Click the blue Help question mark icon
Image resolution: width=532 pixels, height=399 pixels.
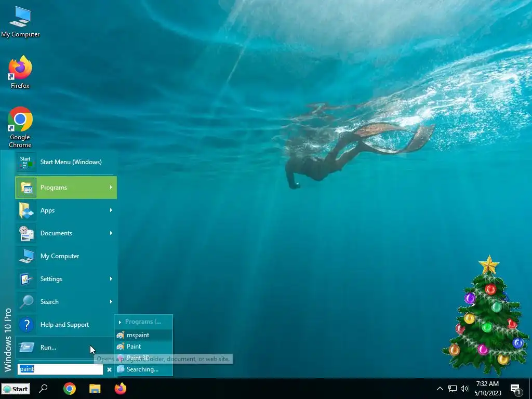(x=26, y=325)
